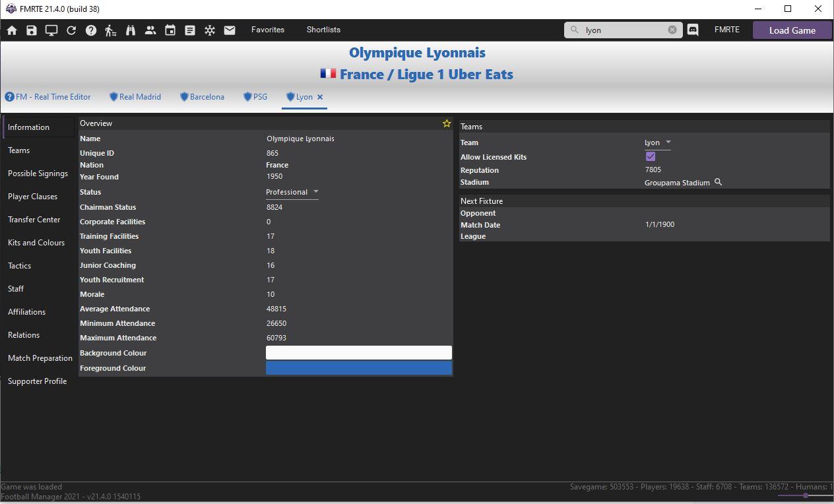834x504 pixels.
Task: Edit the Name field Olympique Lyonnais
Action: pyautogui.click(x=300, y=139)
